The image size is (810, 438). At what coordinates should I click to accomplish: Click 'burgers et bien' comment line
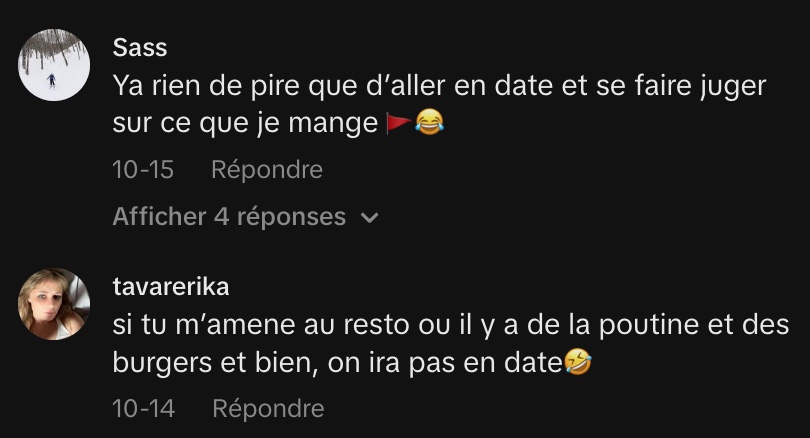[x=212, y=363]
